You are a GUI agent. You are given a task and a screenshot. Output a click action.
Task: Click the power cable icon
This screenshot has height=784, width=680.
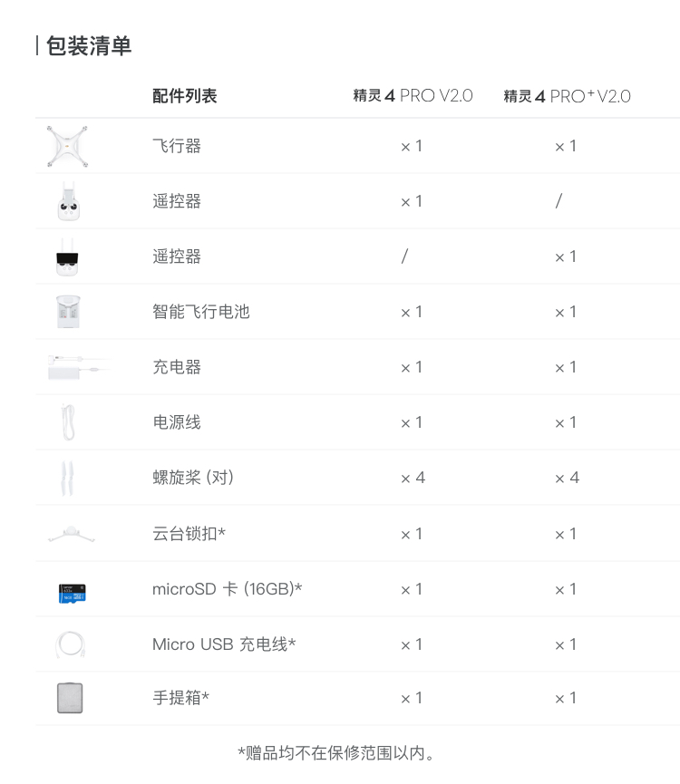pos(69,422)
